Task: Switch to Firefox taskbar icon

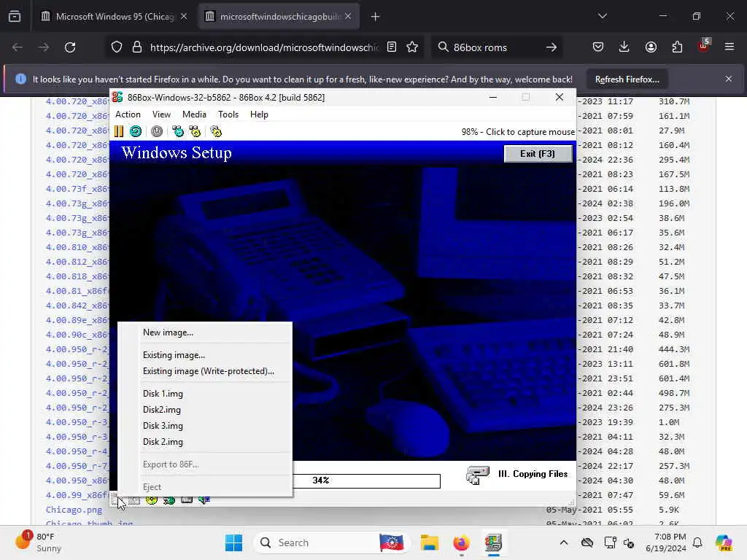Action: pyautogui.click(x=461, y=542)
